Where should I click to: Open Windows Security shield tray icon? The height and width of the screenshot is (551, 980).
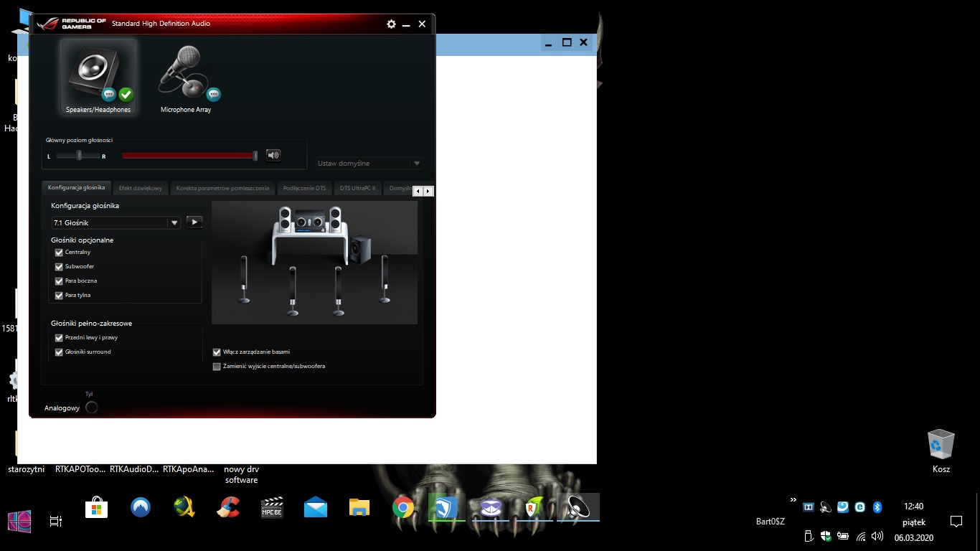[826, 536]
